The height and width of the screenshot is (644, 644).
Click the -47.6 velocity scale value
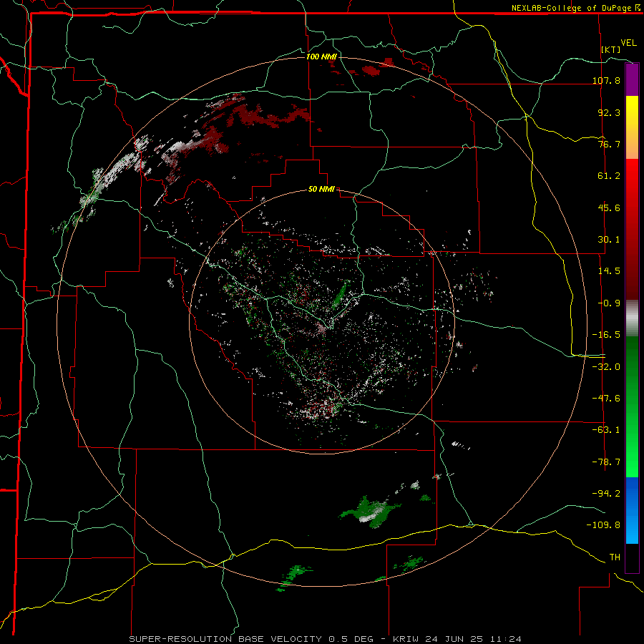606,399
